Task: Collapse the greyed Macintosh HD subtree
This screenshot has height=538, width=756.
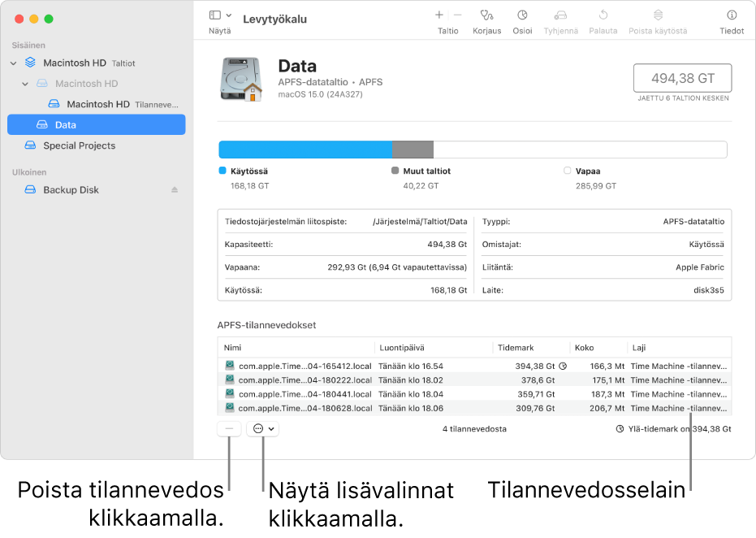Action: point(25,84)
